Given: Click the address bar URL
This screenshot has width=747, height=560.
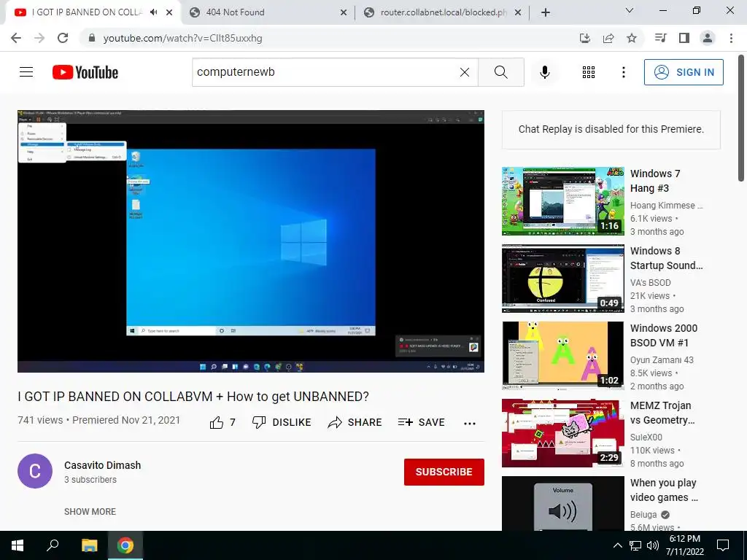Looking at the screenshot, I should click(183, 38).
